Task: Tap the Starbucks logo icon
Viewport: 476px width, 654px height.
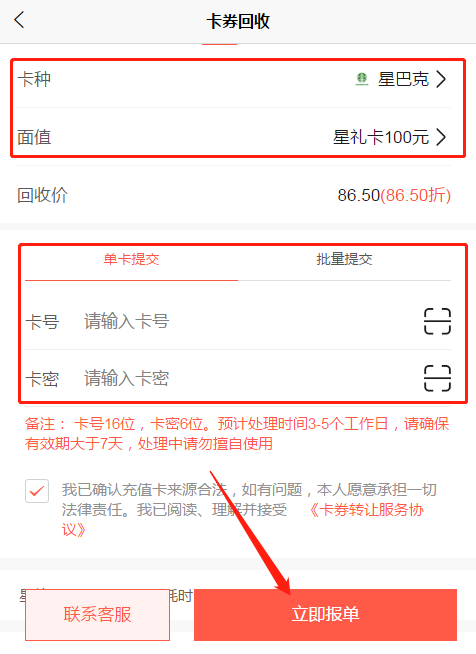Action: point(362,79)
